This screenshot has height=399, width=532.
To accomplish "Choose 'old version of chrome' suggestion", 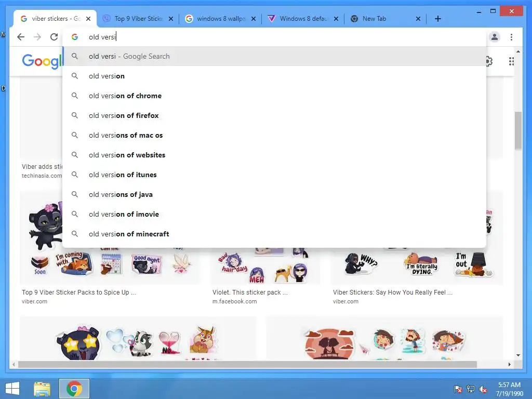I will click(x=274, y=96).
